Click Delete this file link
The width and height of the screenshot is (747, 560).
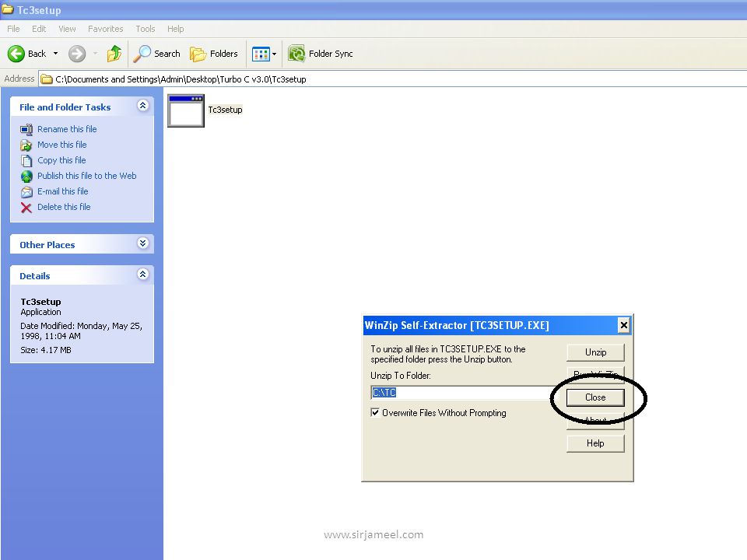pos(64,207)
